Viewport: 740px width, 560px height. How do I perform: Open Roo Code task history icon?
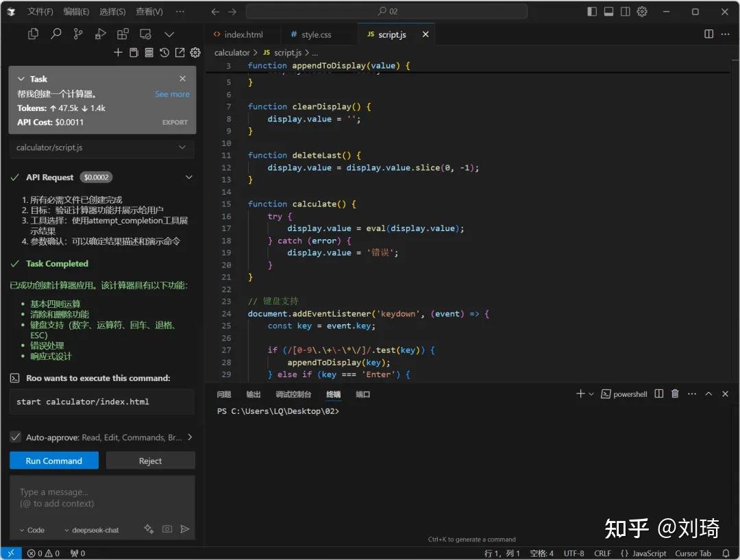[x=164, y=52]
